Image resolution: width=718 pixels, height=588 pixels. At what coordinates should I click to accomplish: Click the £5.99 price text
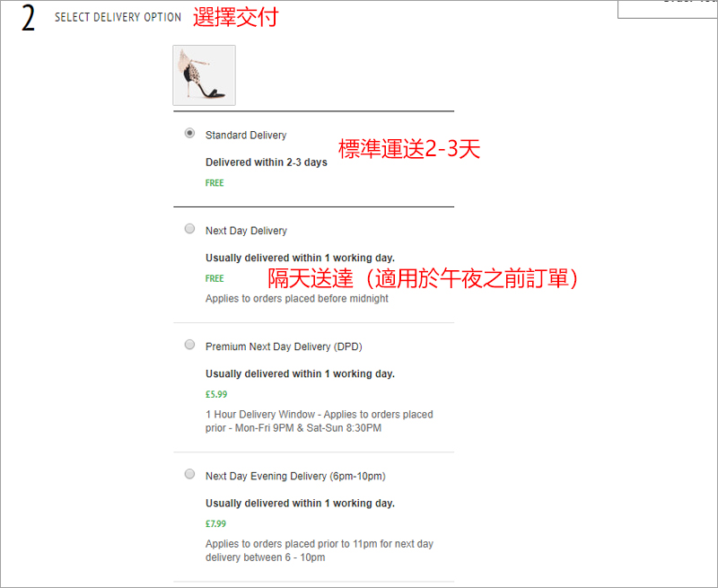(x=216, y=394)
